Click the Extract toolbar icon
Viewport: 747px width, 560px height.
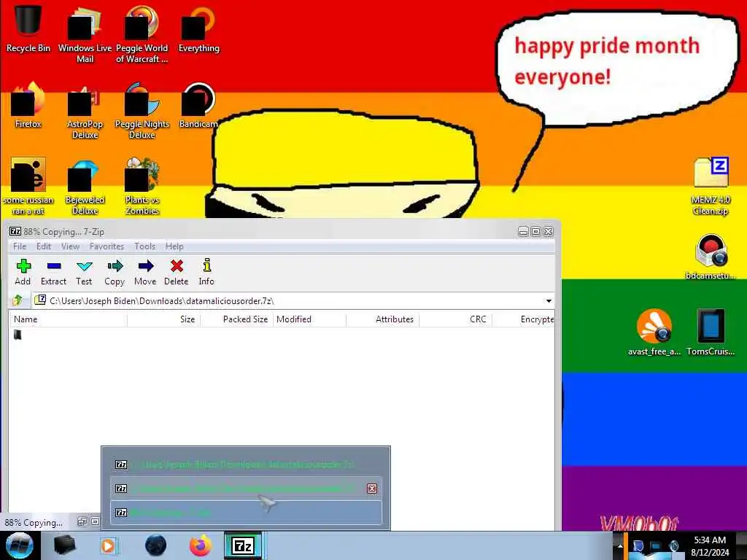[53, 272]
